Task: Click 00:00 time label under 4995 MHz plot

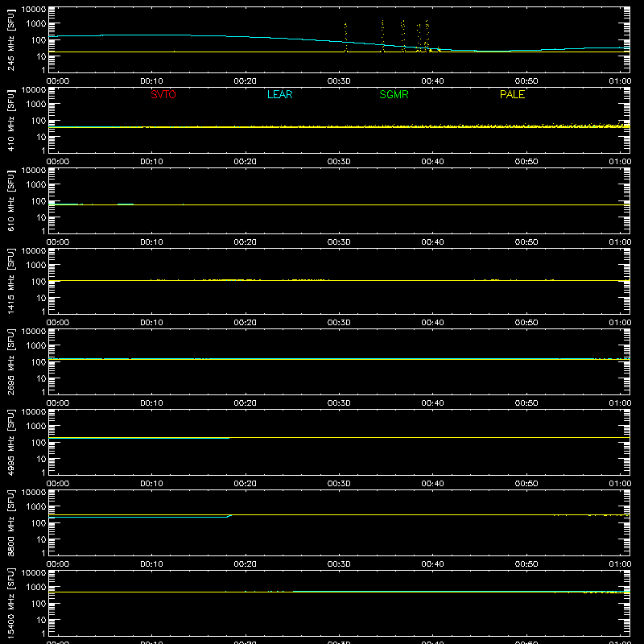Action: 58,484
